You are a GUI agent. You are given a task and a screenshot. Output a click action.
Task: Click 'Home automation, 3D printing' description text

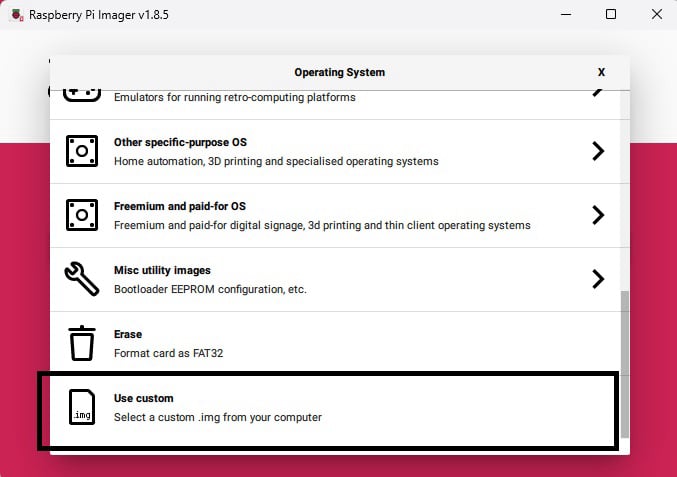pos(276,161)
